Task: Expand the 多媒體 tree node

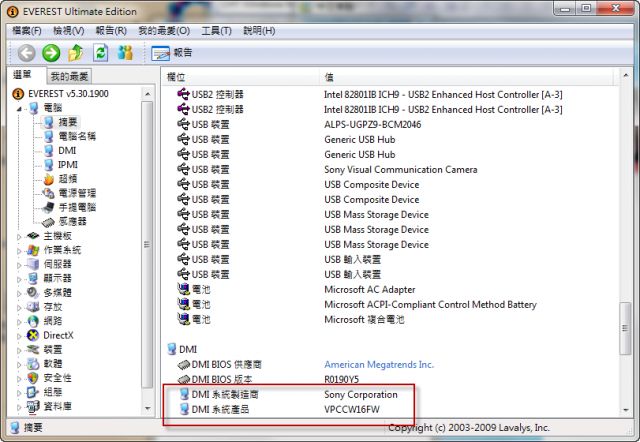Action: click(x=19, y=293)
